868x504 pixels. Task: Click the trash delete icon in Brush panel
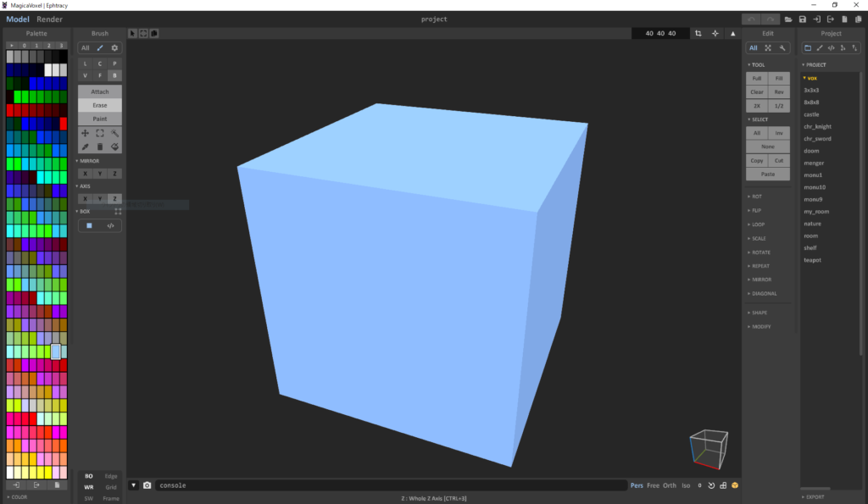click(100, 147)
